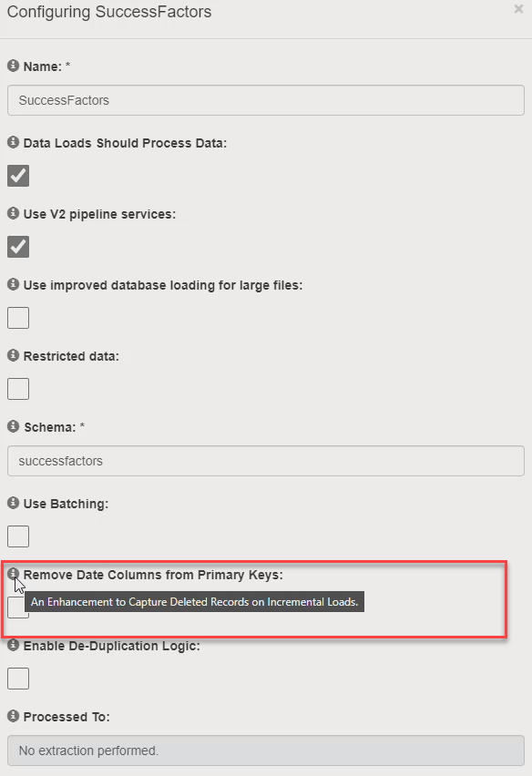Click info icon for Remove Date Columns from Primary Keys

[14, 574]
